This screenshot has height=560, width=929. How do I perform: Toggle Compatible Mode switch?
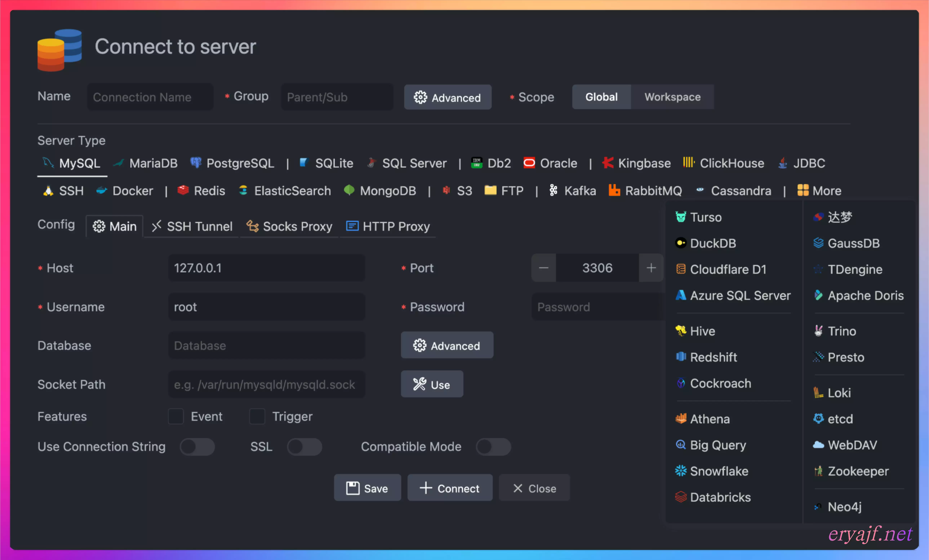click(x=493, y=447)
